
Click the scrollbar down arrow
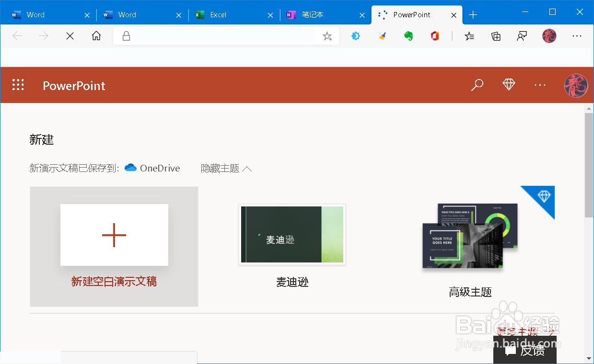tap(589, 358)
